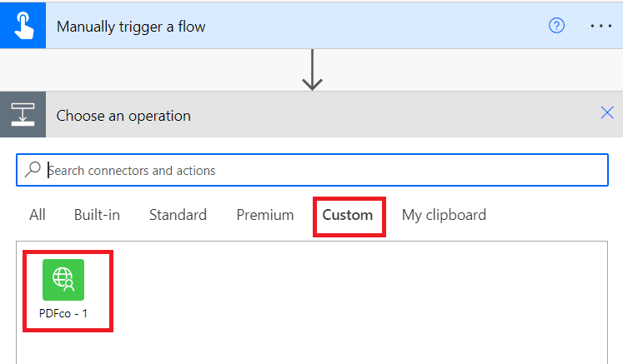Select the Choose an operation header title
This screenshot has height=364, width=623.
coord(123,116)
